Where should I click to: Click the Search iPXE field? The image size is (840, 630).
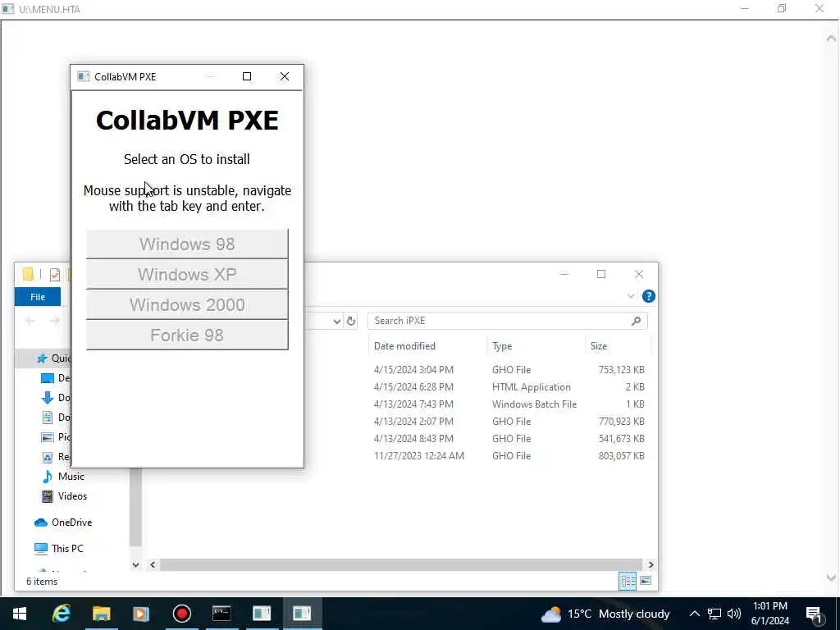click(507, 321)
